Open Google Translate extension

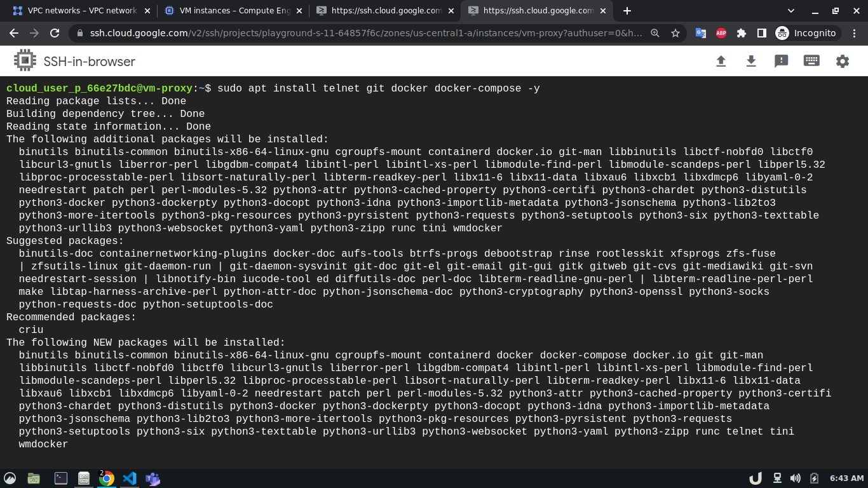click(701, 33)
